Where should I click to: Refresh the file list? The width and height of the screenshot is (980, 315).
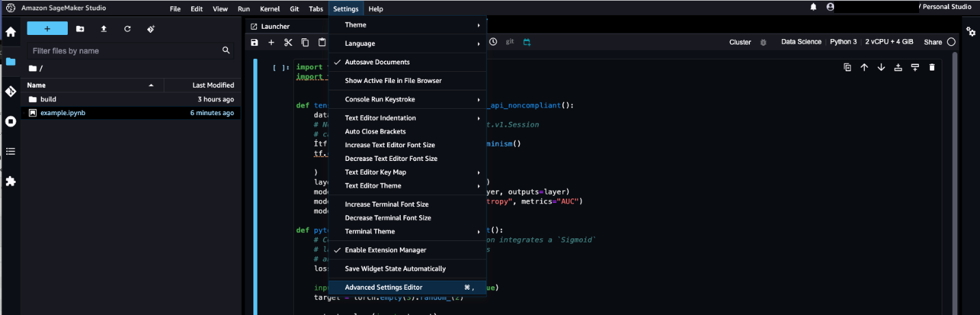pos(127,29)
